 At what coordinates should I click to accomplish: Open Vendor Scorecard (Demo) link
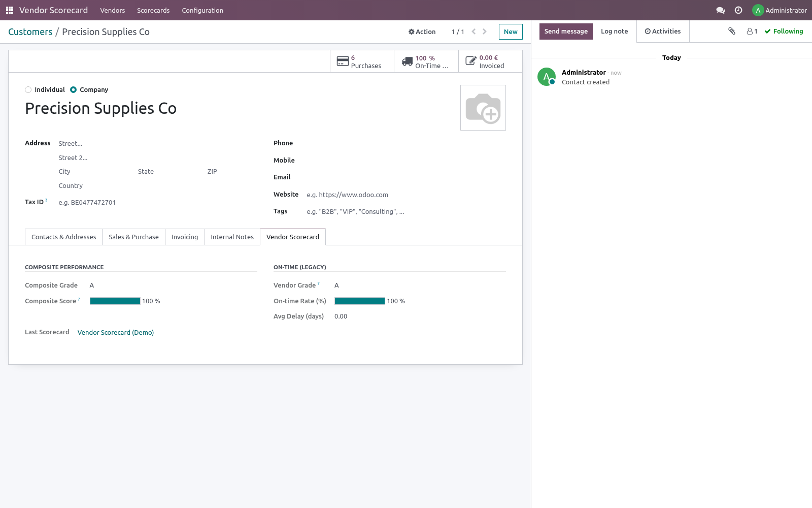point(116,333)
